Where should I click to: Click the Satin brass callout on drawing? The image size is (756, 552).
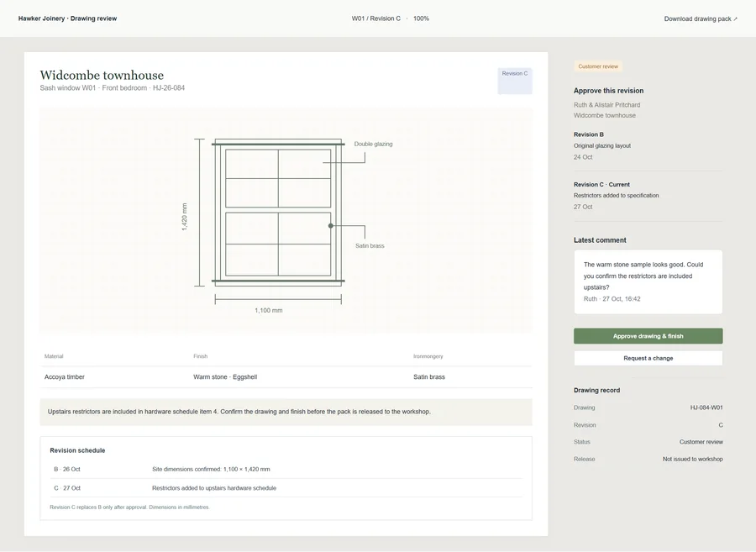pos(370,246)
